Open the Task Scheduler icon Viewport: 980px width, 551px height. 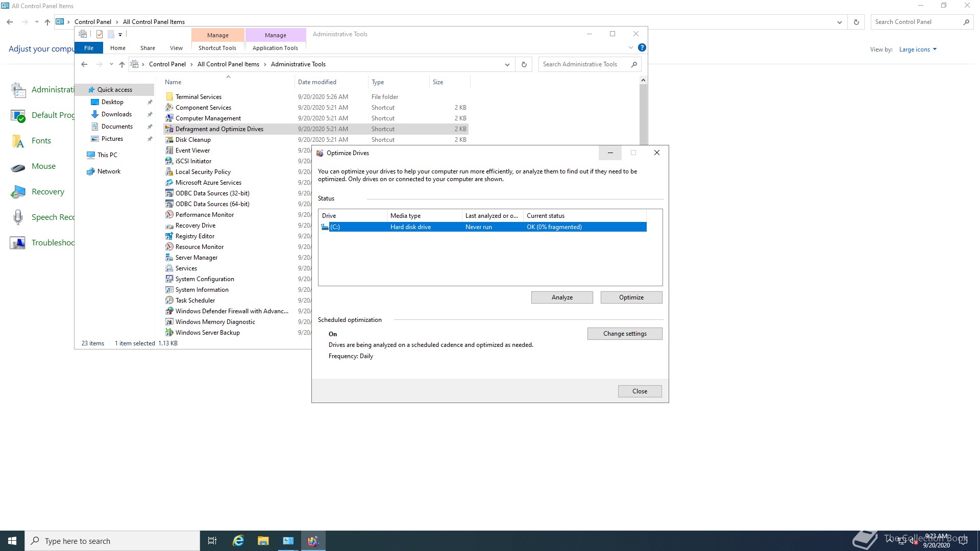pyautogui.click(x=169, y=300)
